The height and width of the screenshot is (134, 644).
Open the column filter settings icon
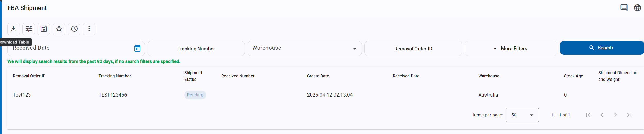click(29, 29)
